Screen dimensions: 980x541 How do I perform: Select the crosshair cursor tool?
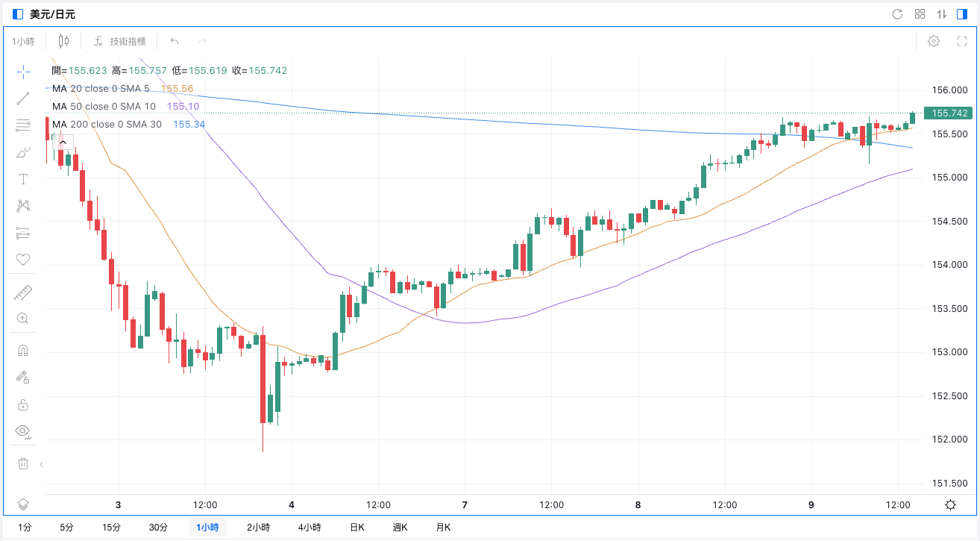tap(23, 72)
